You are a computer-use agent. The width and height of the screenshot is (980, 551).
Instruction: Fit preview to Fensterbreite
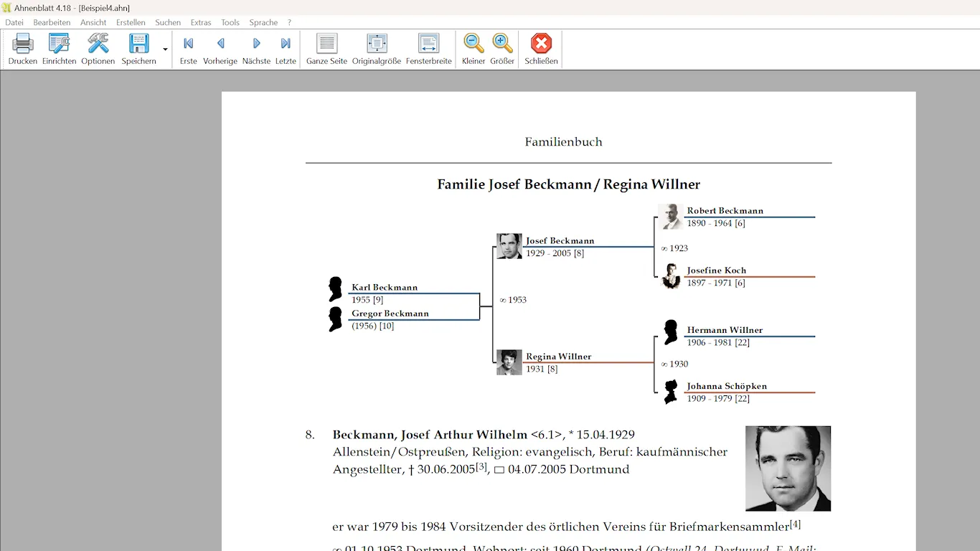[428, 50]
